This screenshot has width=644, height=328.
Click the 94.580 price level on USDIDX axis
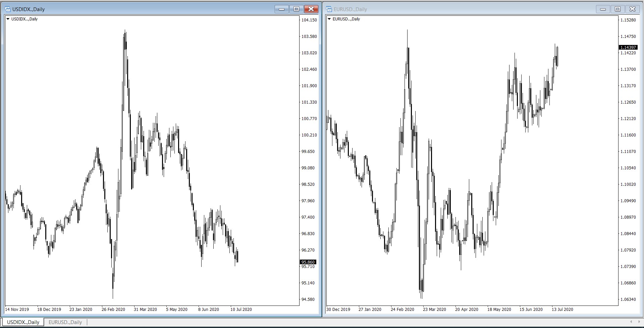pos(308,299)
